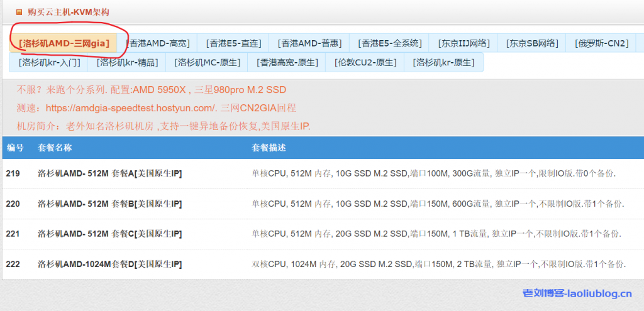Select the 洛杉矶kr-精品 tab
This screenshot has height=311, width=644.
pos(127,62)
